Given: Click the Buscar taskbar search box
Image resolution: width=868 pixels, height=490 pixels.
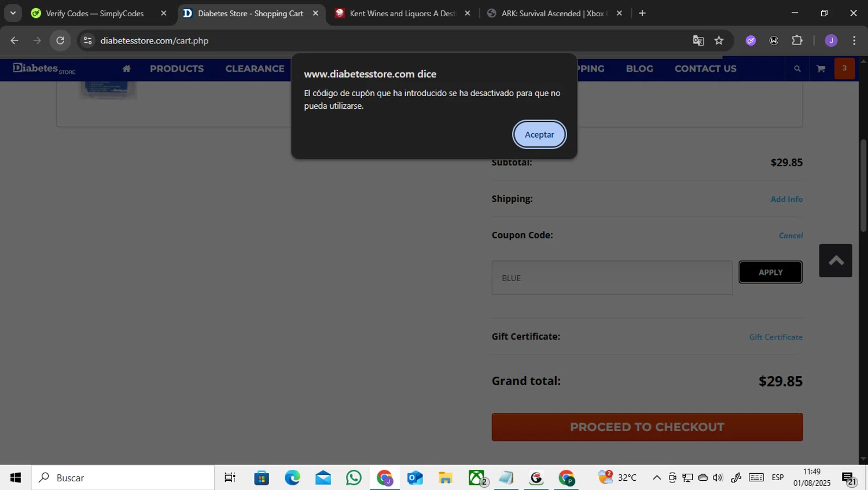Looking at the screenshot, I should pos(123,478).
